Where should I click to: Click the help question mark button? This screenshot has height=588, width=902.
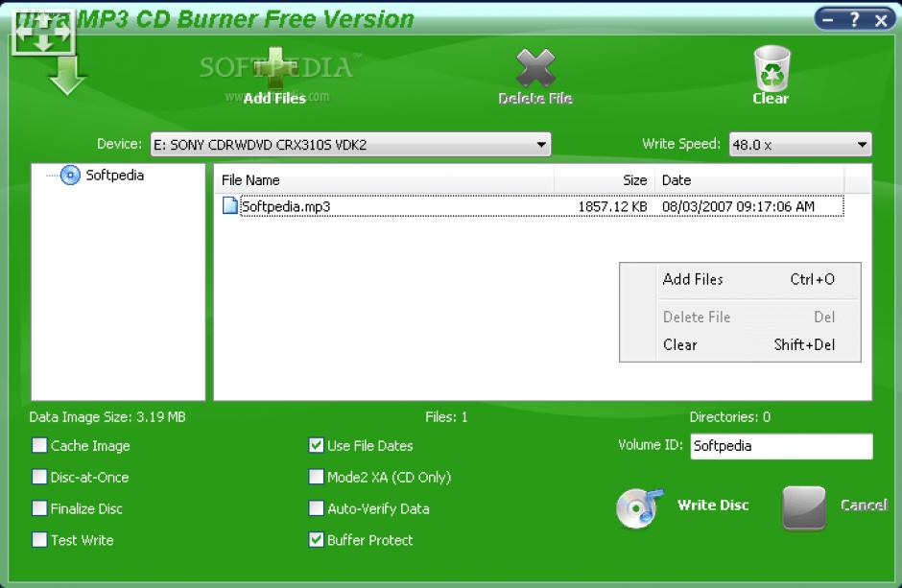tap(855, 20)
